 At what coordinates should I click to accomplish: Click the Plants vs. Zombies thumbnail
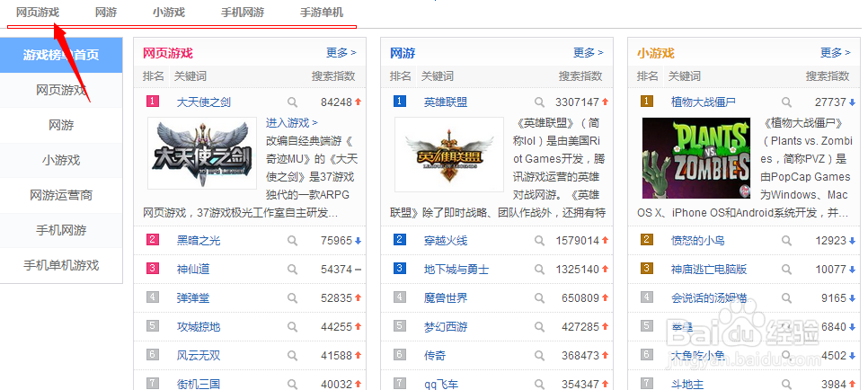coord(696,158)
